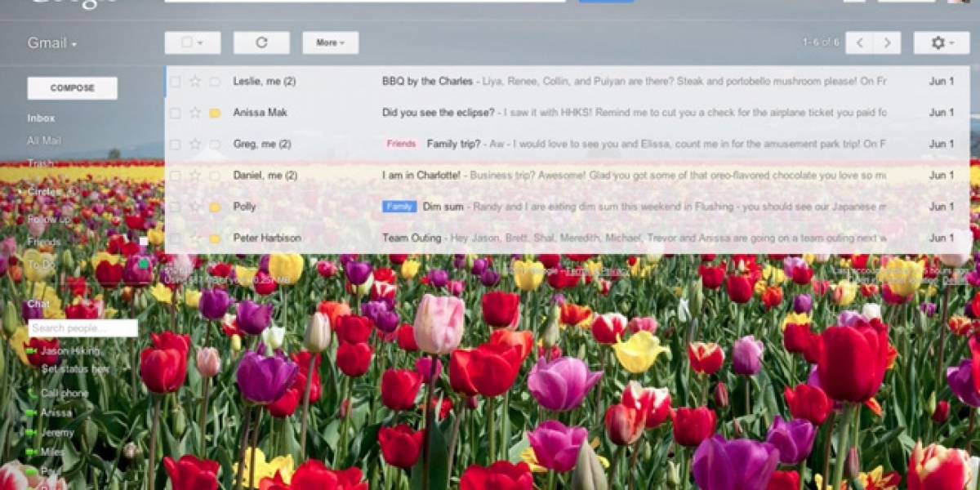Viewport: 980px width, 490px height.
Task: Open the Follow up label
Action: coord(49,219)
